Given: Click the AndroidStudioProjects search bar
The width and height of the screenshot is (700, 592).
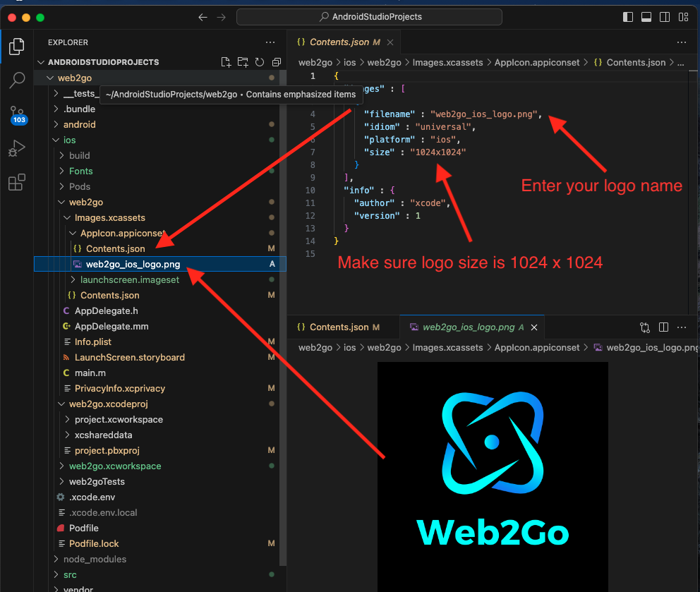Looking at the screenshot, I should (369, 17).
